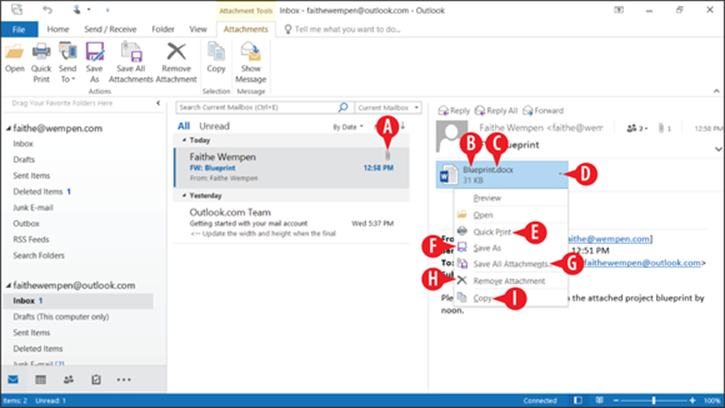Expand the message header chevron
The image size is (725, 408).
(x=718, y=149)
